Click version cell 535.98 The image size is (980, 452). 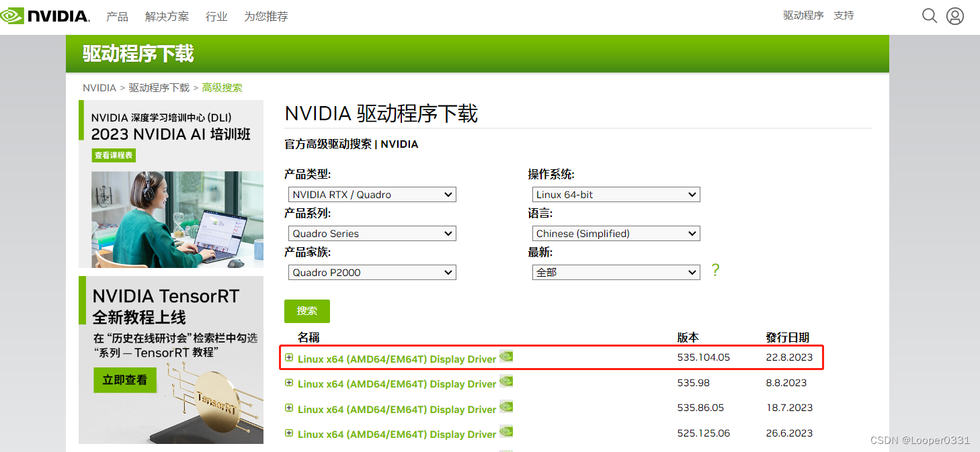click(x=693, y=383)
